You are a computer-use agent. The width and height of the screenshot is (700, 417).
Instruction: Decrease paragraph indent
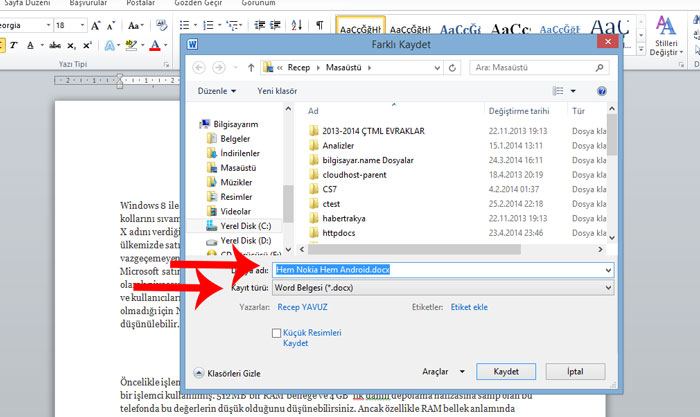259,25
